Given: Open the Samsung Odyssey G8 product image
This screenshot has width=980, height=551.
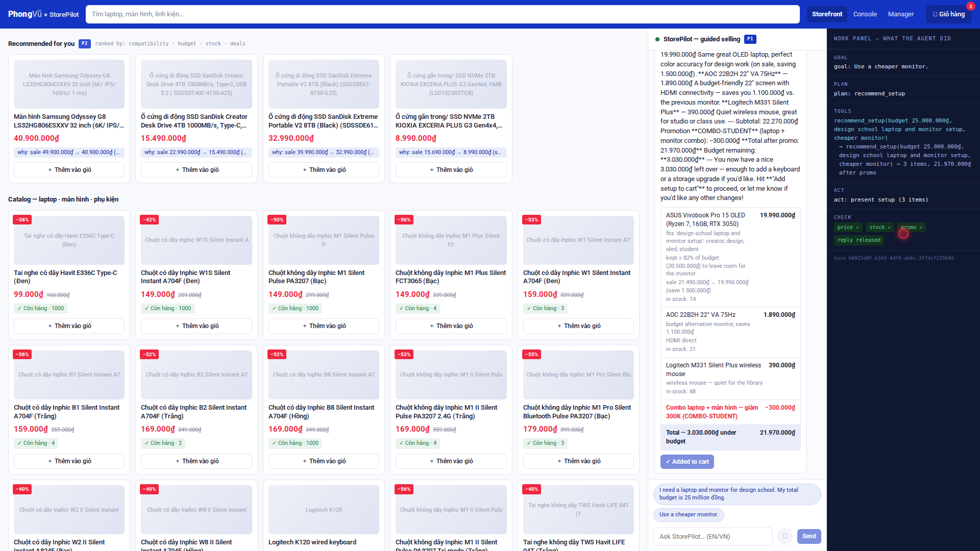Looking at the screenshot, I should (x=69, y=84).
